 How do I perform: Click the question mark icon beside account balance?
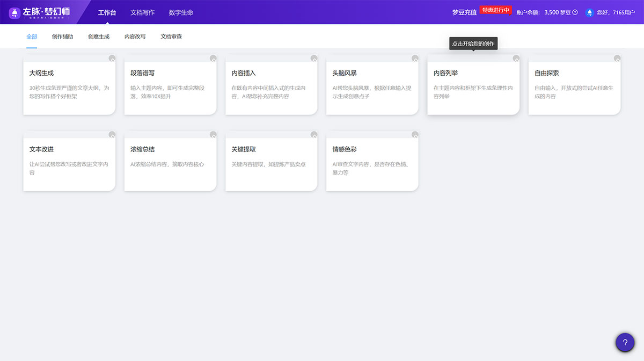tap(575, 12)
